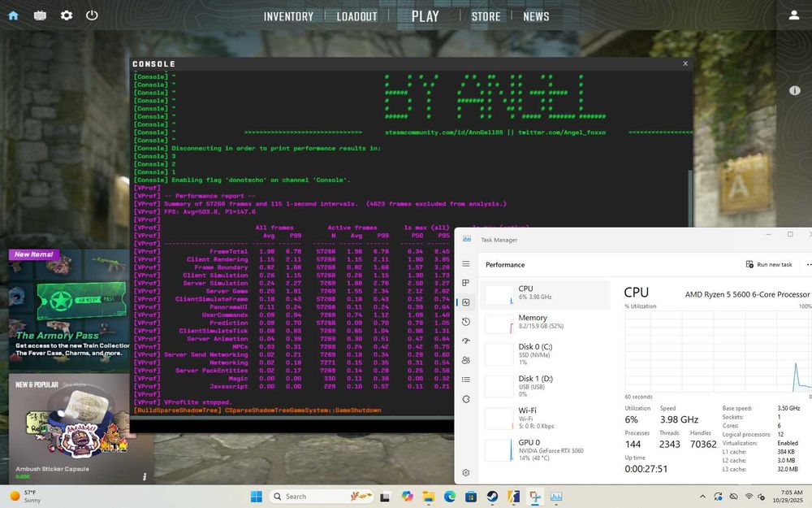812x508 pixels.
Task: Show hidden system tray icons chevron
Action: (702, 497)
